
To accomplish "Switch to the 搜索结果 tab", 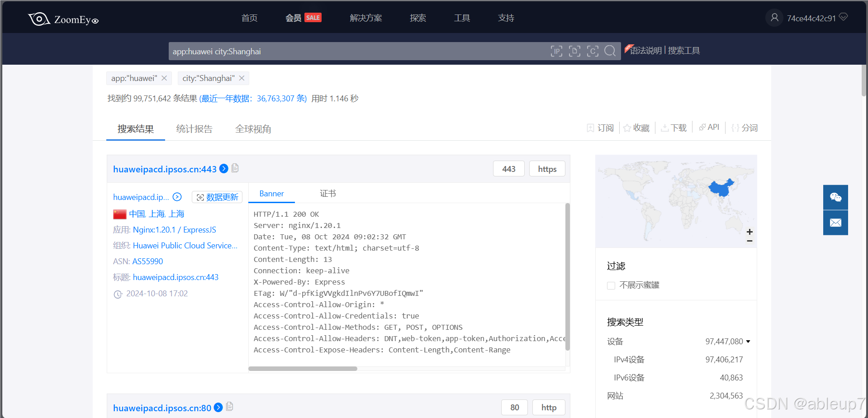I will click(x=136, y=129).
